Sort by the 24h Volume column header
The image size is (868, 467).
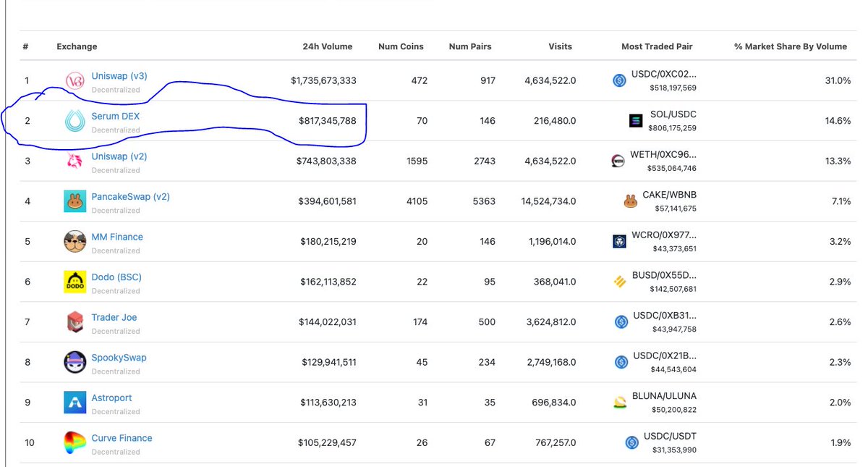pos(328,46)
